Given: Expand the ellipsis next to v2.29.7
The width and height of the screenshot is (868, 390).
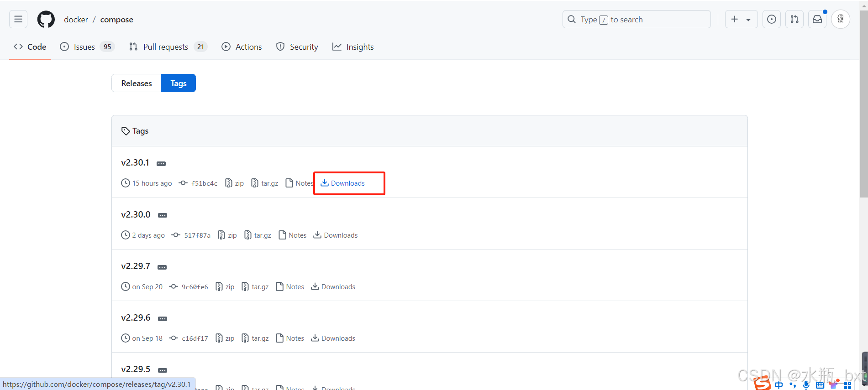Looking at the screenshot, I should click(162, 267).
